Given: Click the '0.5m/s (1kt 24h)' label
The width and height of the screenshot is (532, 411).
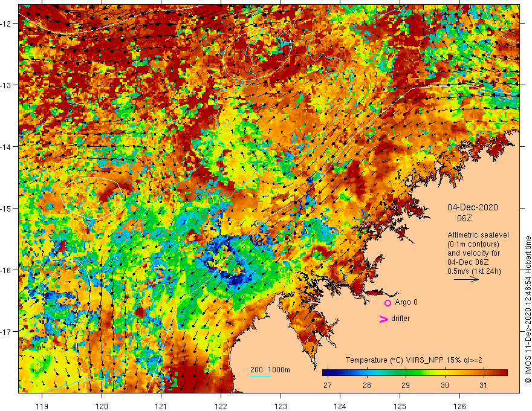Looking at the screenshot, I should coord(474,271).
